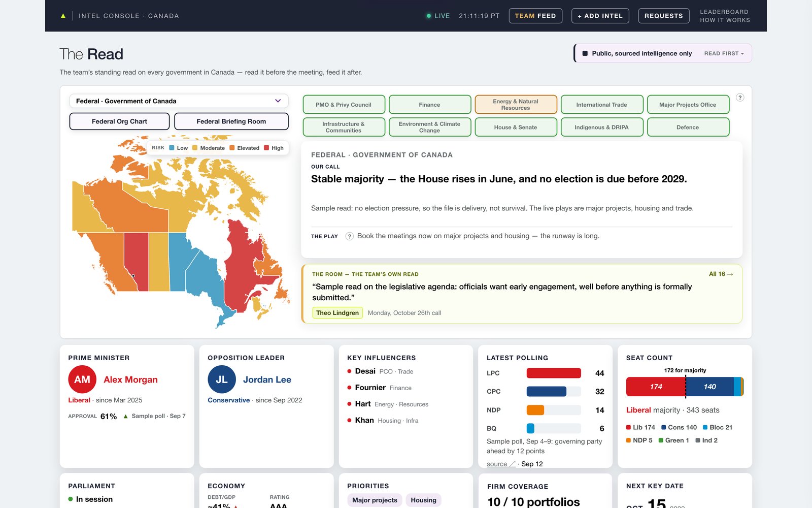Open the Requests page
This screenshot has width=812, height=508.
[x=664, y=16]
